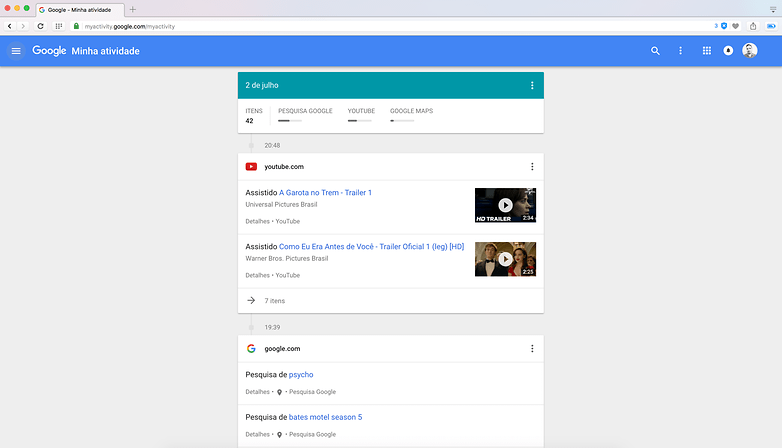This screenshot has width=782, height=448.
Task: Reload the current page
Action: tap(40, 26)
